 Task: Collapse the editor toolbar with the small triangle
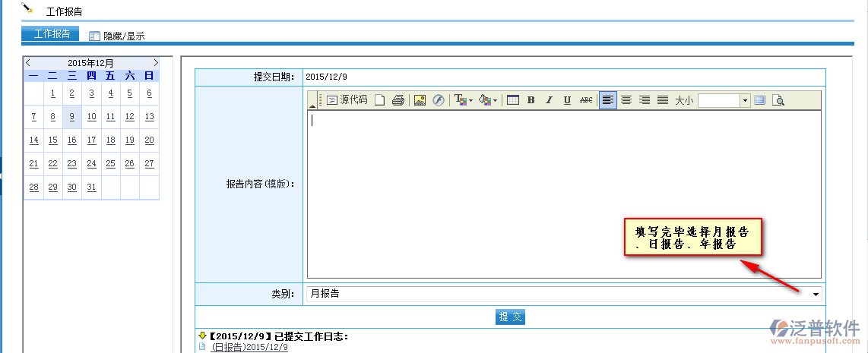coord(312,105)
